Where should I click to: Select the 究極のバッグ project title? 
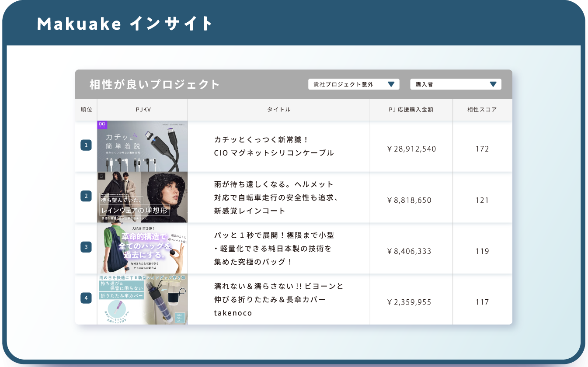274,249
